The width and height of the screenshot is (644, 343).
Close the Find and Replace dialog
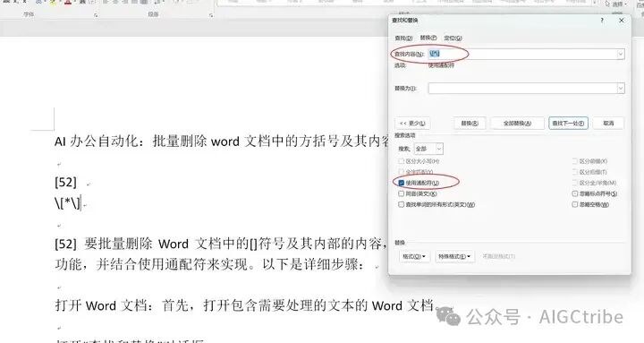tap(622, 21)
